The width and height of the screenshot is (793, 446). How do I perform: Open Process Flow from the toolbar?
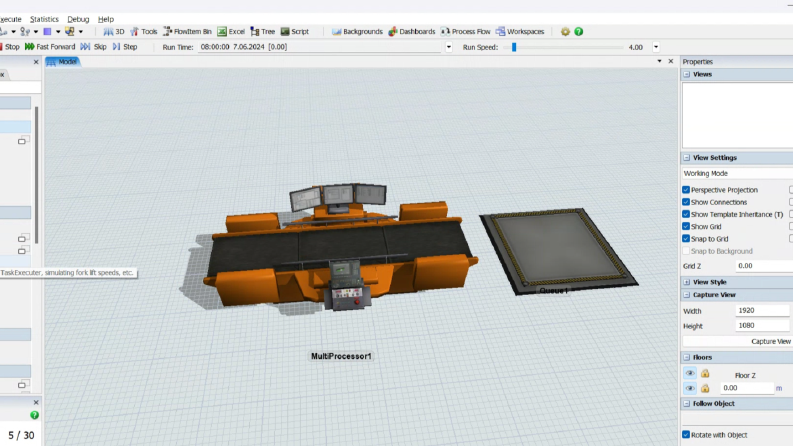pos(465,31)
